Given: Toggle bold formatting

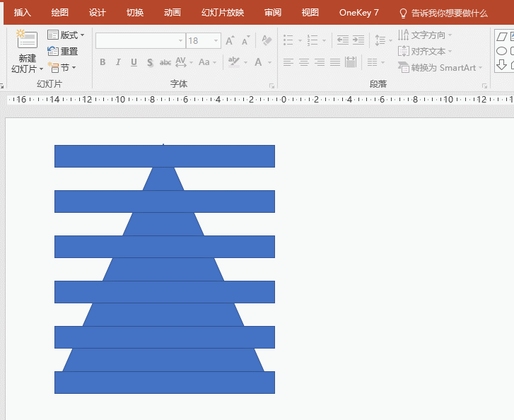Looking at the screenshot, I should tap(103, 62).
